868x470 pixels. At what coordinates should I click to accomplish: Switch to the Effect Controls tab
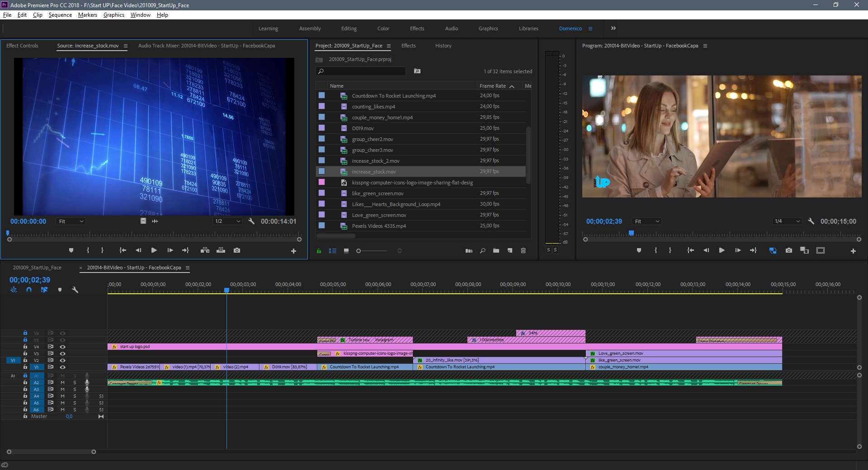click(x=22, y=46)
